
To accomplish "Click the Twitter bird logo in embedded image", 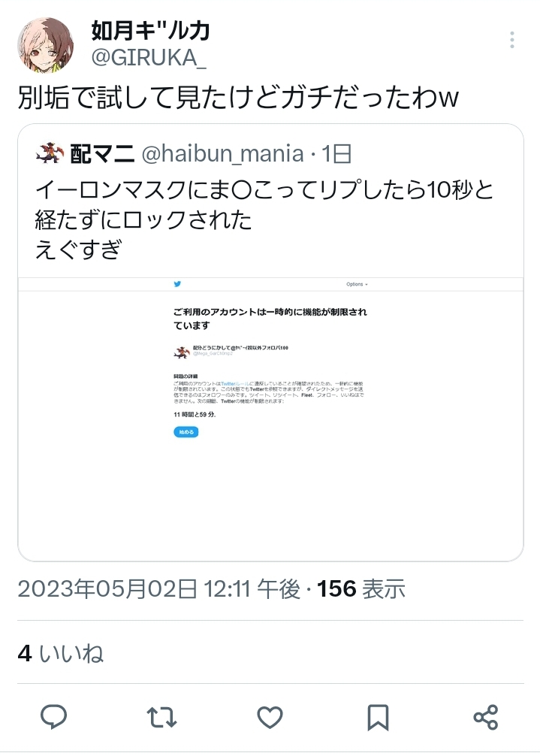I will pyautogui.click(x=177, y=284).
